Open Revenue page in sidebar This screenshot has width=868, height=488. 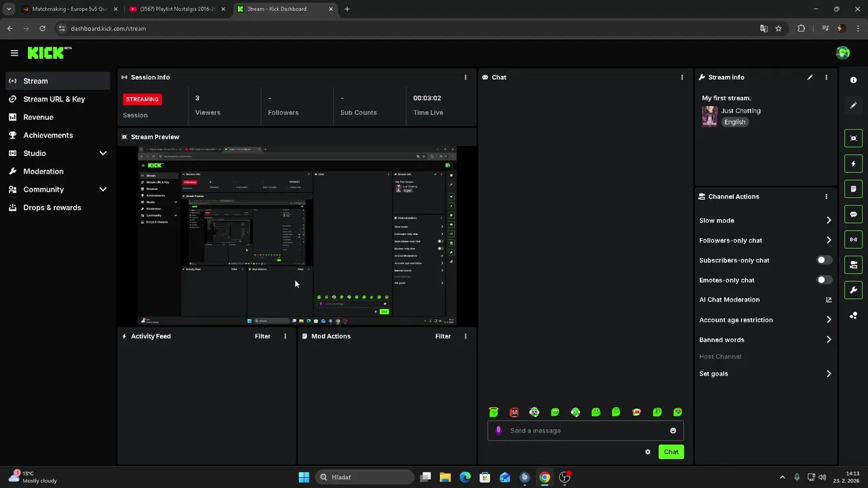pos(58,117)
